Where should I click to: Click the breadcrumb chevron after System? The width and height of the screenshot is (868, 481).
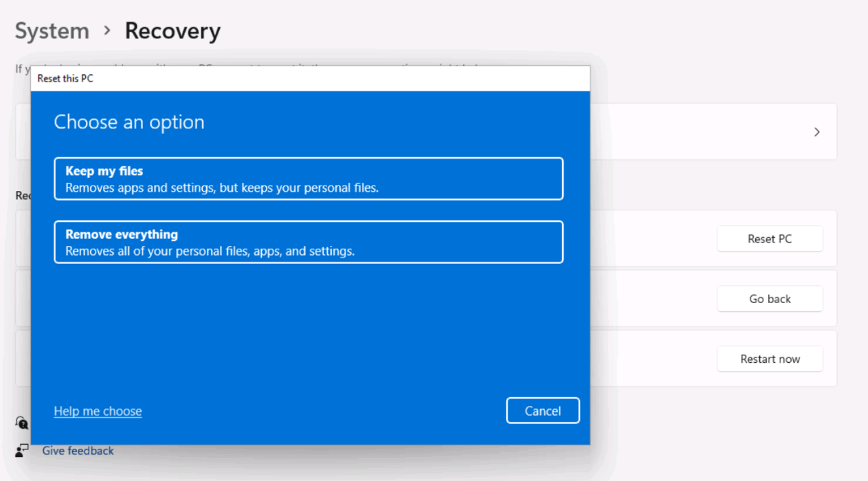click(107, 31)
